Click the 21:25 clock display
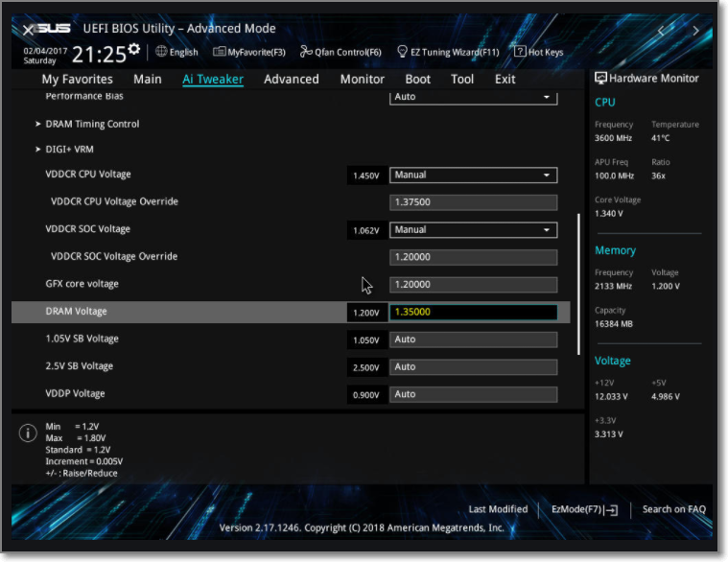This screenshot has width=728, height=562. point(99,55)
